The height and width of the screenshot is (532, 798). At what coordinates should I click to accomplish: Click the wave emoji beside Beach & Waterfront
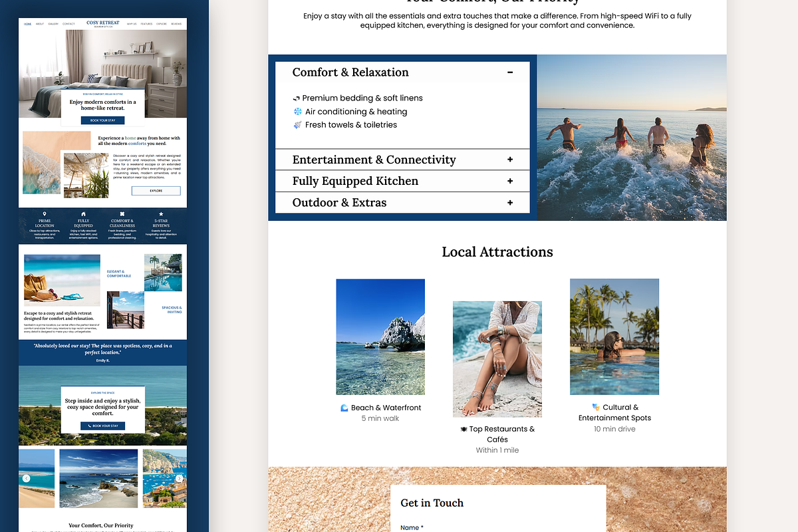(344, 408)
